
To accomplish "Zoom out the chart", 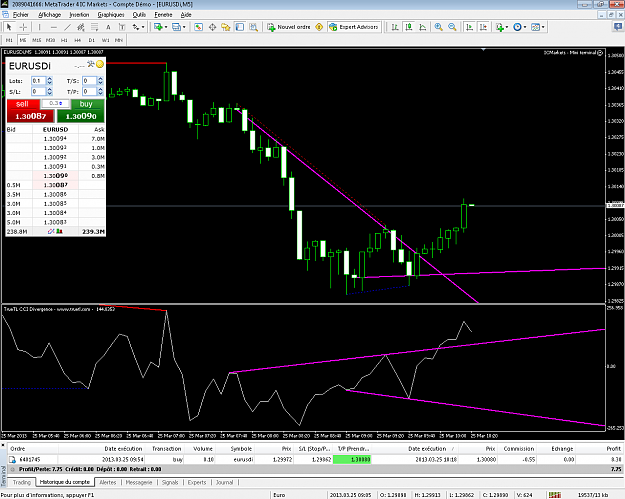I will coord(452,27).
